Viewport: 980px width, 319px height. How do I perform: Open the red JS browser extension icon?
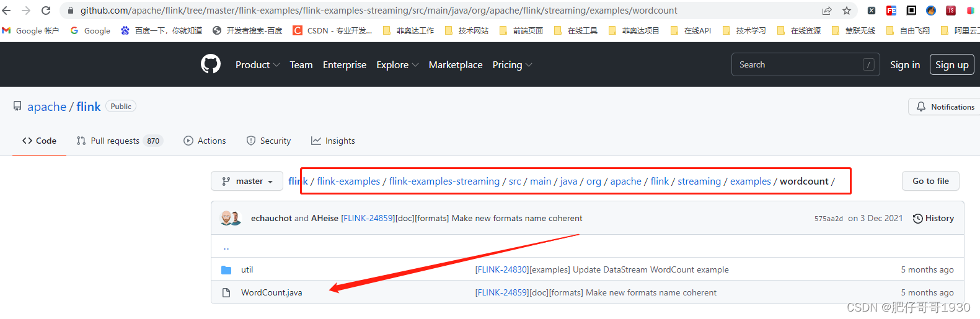(951, 11)
